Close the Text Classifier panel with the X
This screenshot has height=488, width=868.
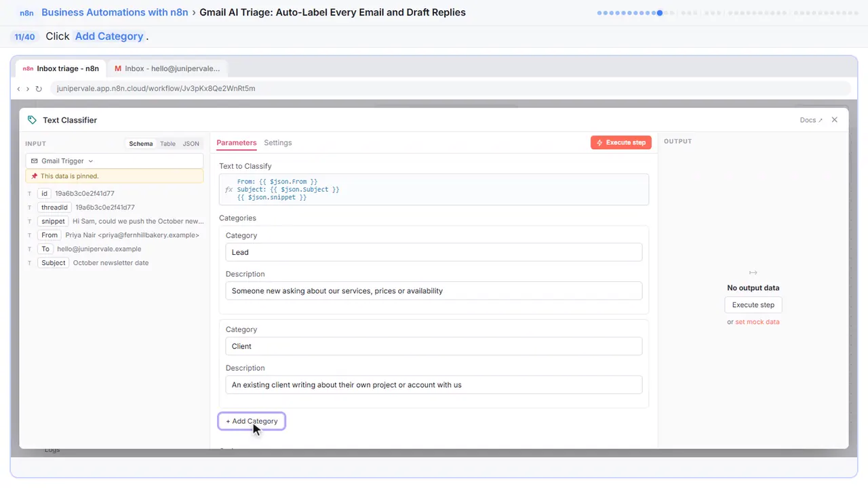(835, 120)
